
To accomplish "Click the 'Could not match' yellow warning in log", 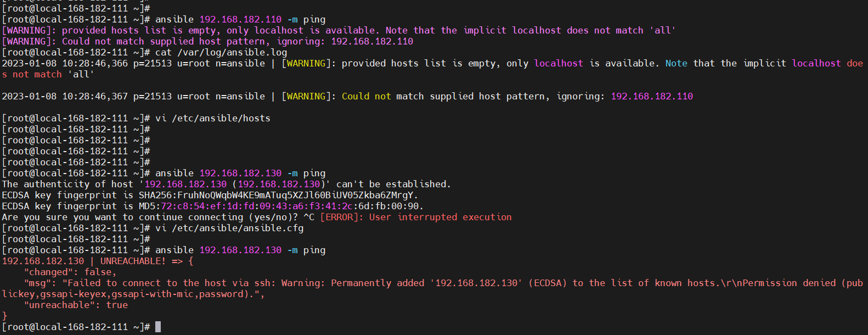I will (383, 96).
